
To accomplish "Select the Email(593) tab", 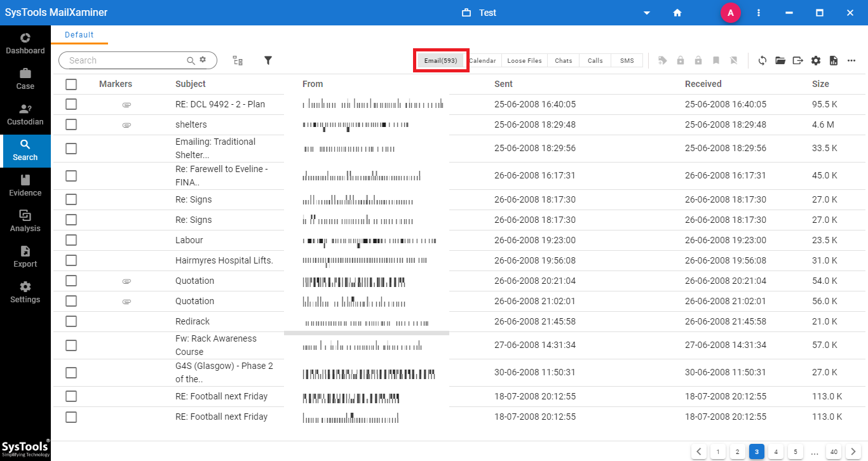I will (x=441, y=60).
